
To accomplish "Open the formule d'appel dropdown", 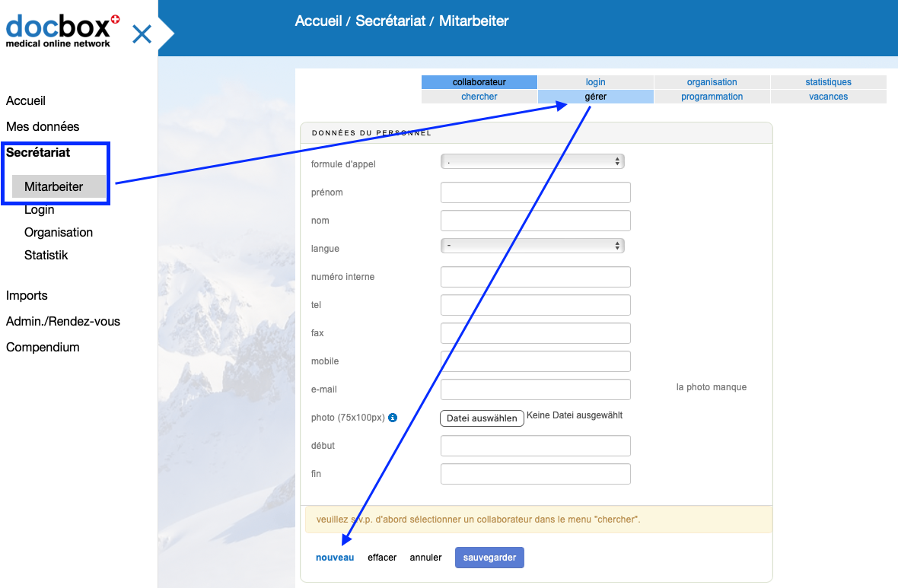I will (532, 161).
